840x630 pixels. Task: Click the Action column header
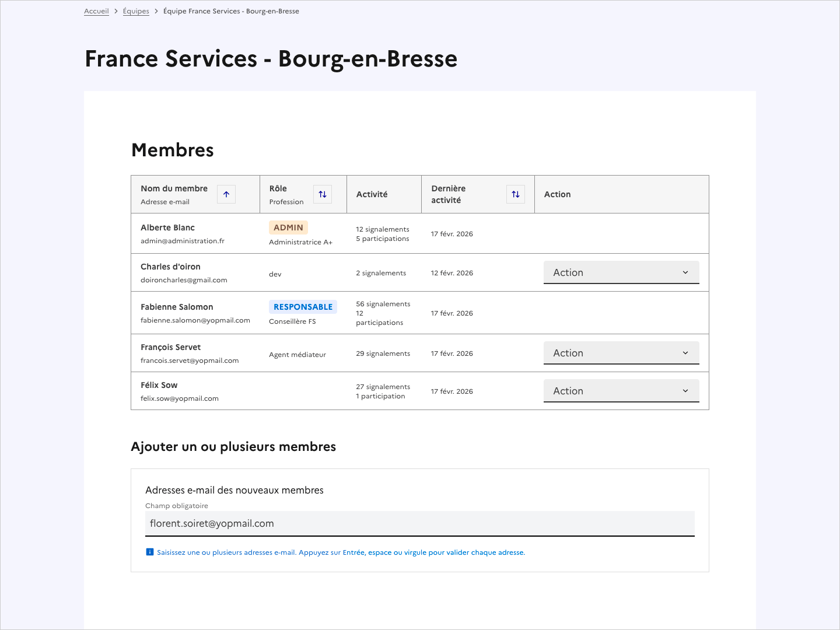(x=557, y=194)
